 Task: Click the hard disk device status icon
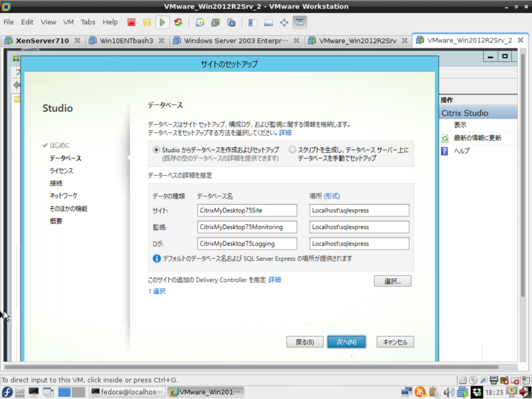click(x=463, y=380)
